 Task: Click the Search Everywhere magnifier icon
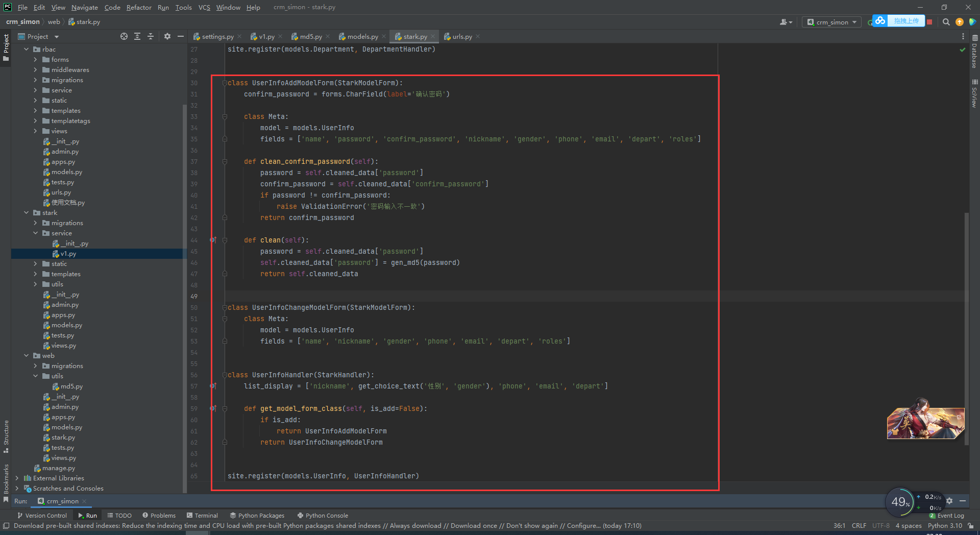[x=946, y=22]
